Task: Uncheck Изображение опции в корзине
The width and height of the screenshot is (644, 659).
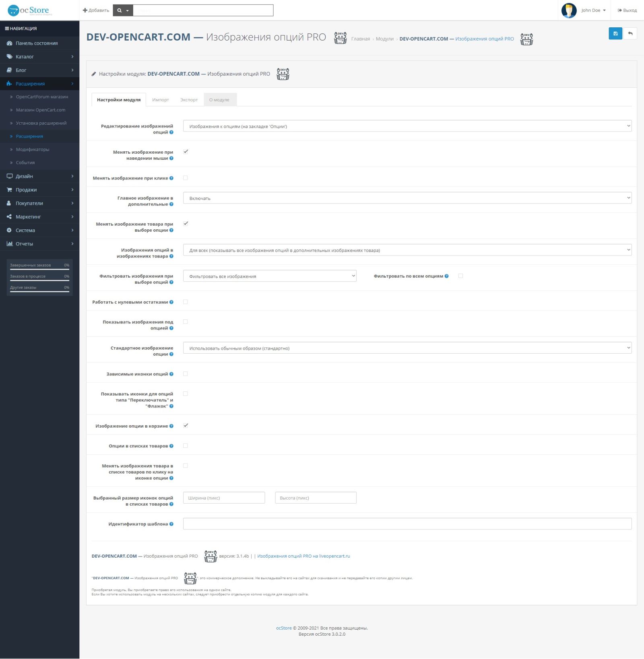Action: click(186, 426)
